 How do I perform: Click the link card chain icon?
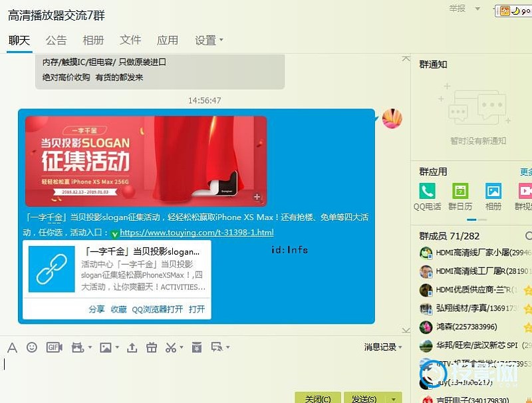(x=52, y=269)
